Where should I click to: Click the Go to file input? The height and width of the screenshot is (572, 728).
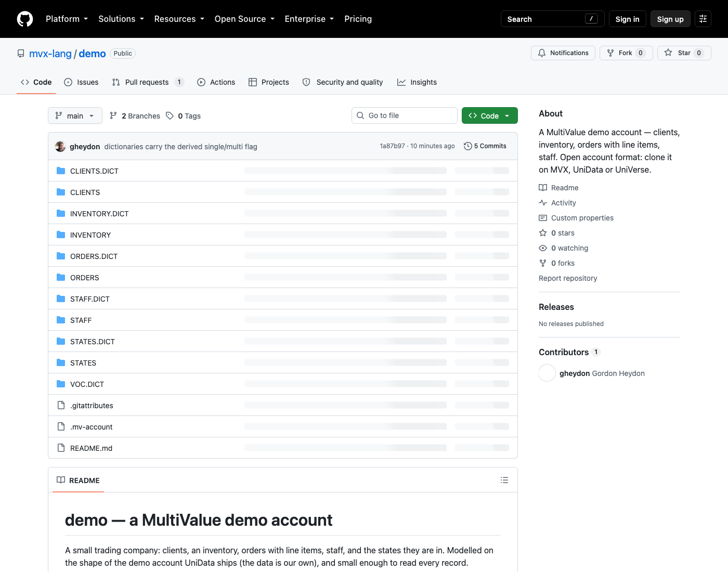tap(405, 115)
